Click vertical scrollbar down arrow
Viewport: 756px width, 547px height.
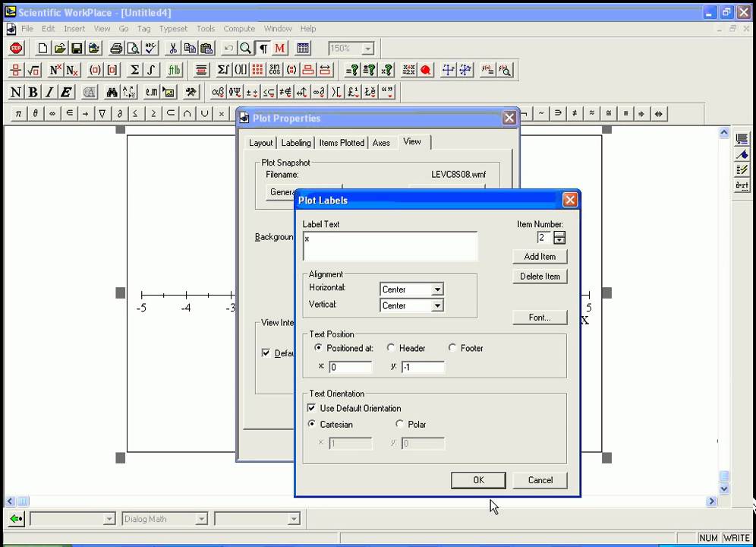[723, 489]
